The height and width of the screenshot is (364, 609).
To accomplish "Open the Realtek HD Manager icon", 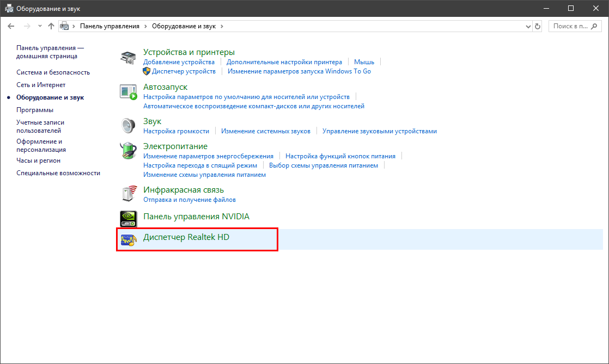I will click(x=128, y=240).
